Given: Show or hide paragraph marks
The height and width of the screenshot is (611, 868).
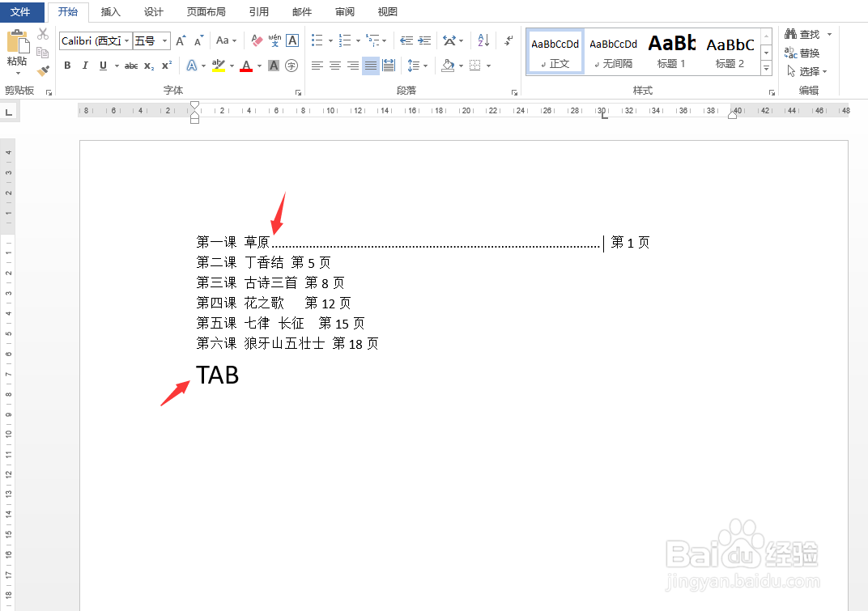Looking at the screenshot, I should 508,40.
